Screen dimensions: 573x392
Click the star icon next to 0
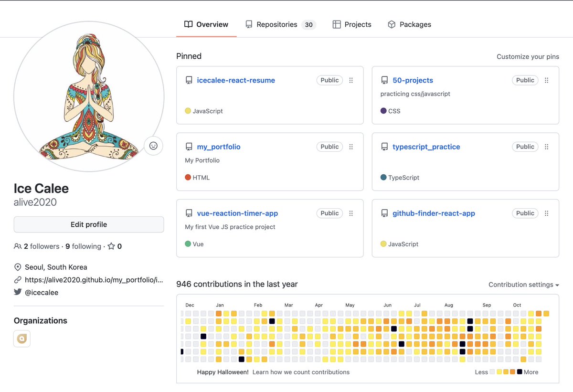point(111,246)
